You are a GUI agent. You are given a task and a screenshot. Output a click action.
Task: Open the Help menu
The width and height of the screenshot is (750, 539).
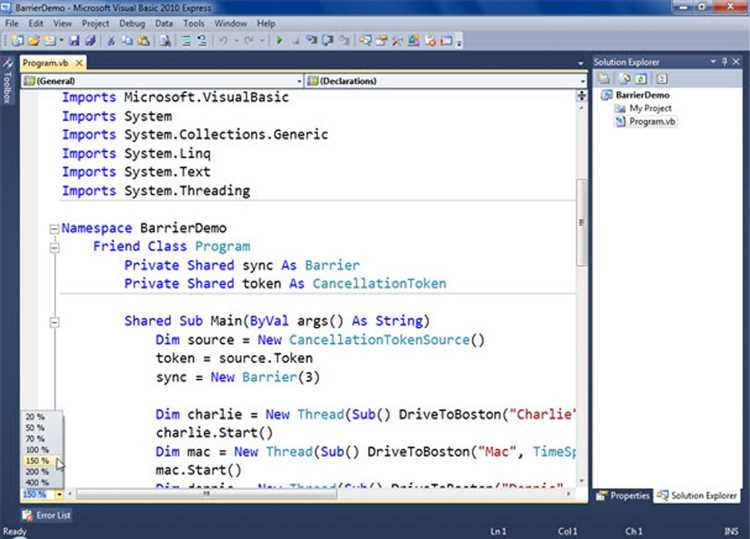point(266,23)
